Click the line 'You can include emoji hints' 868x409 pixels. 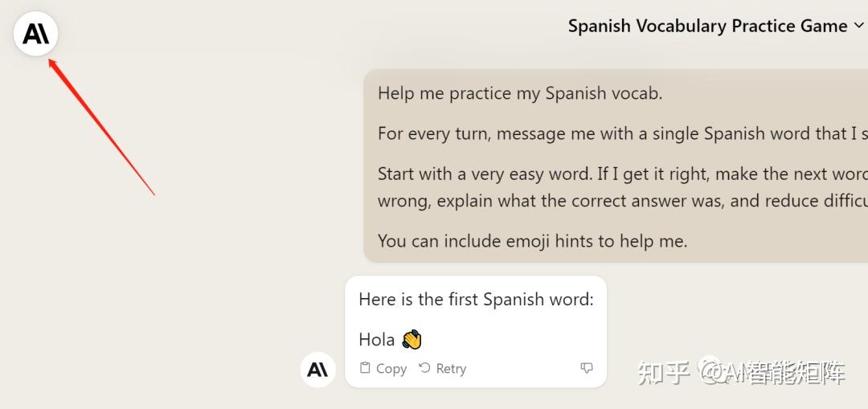click(532, 240)
